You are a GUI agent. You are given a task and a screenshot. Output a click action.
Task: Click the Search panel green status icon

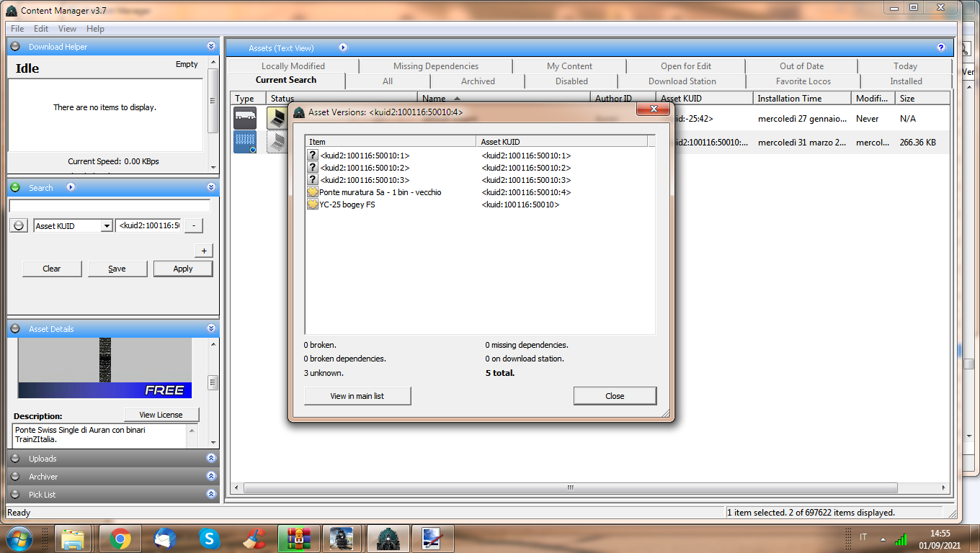[15, 188]
